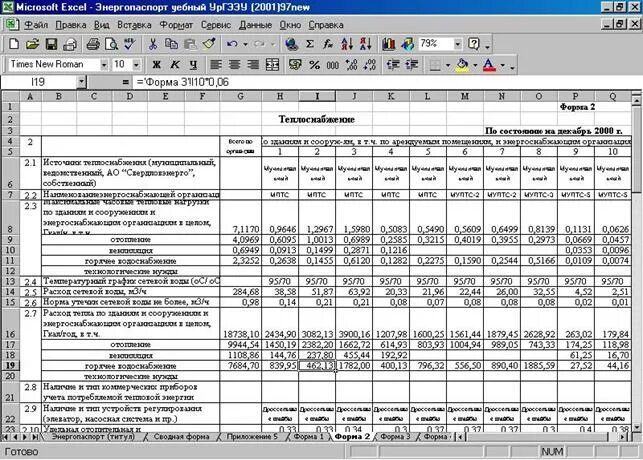The image size is (643, 460).
Task: Open the Правка menu
Action: pos(71,25)
